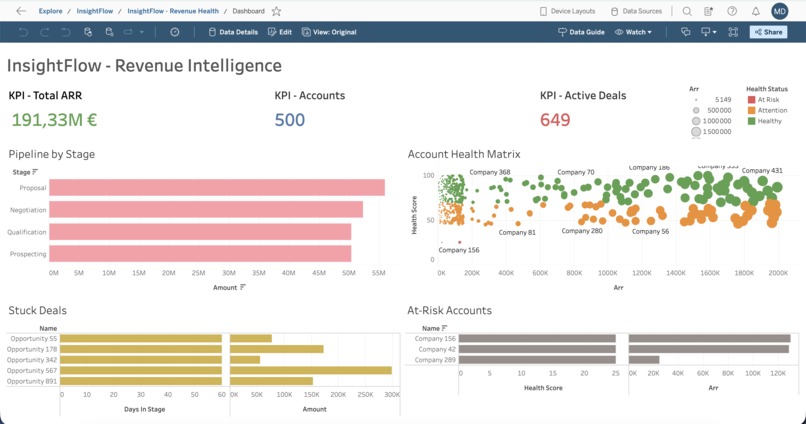Click the Refresh data icon
The height and width of the screenshot is (424, 806).
[88, 32]
